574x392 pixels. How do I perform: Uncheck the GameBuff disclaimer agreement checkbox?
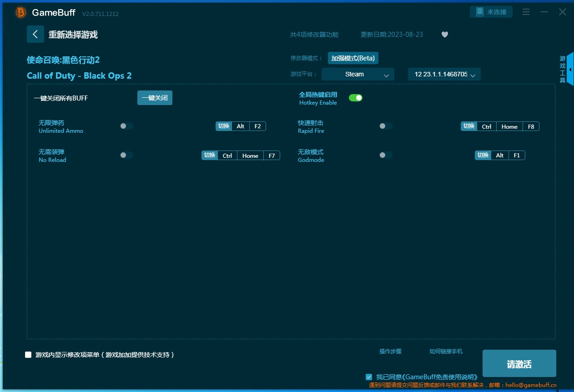tap(369, 377)
